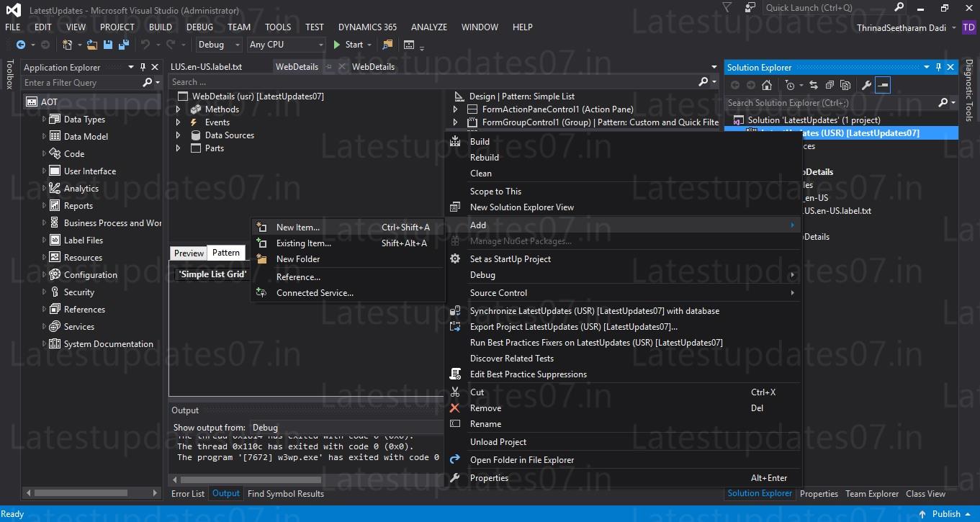Screen dimensions: 980x522
Task: Select Rebuild from the context menu
Action: tap(484, 157)
